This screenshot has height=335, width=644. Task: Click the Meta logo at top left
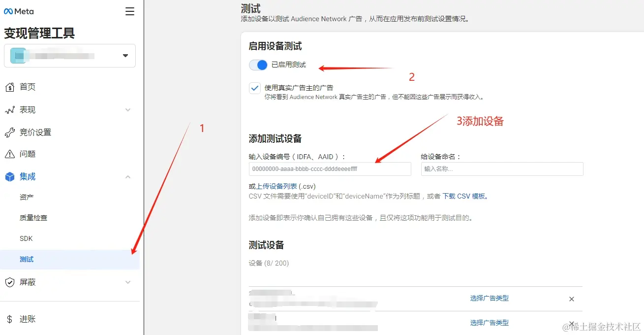pos(19,11)
